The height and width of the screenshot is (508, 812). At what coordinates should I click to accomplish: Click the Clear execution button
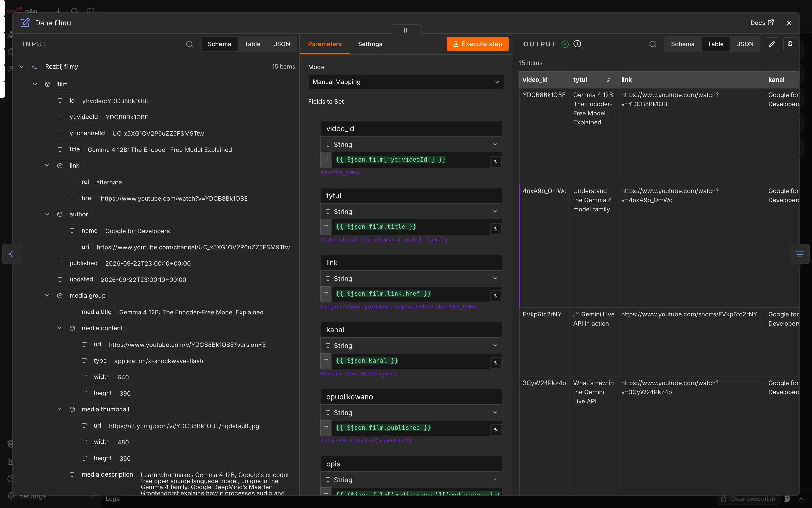748,499
